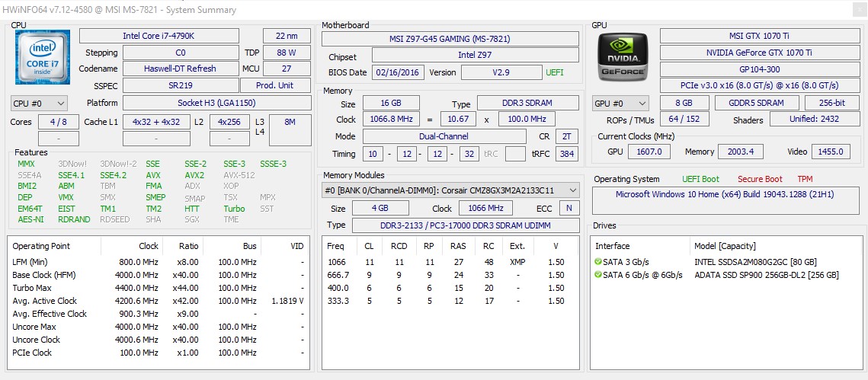Viewport: 868px width, 380px height.
Task: Select the 1066 XMP memory timing row
Action: pos(450,262)
